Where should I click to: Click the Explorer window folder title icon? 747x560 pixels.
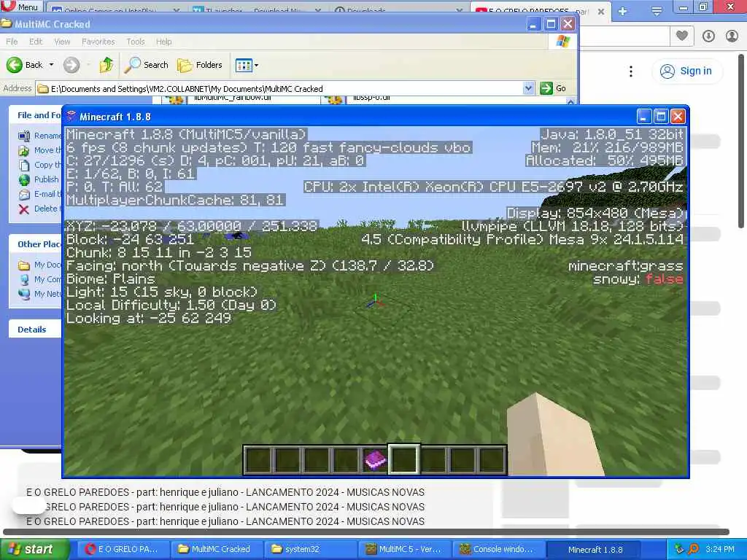pyautogui.click(x=7, y=23)
